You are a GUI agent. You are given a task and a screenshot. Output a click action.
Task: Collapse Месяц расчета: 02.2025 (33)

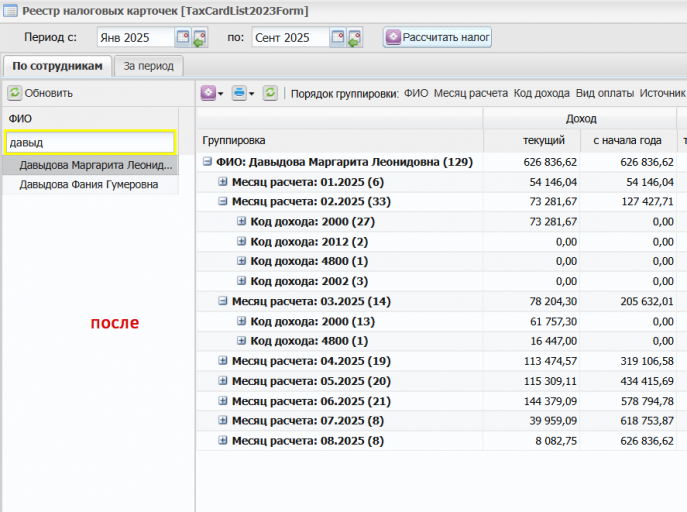(223, 201)
